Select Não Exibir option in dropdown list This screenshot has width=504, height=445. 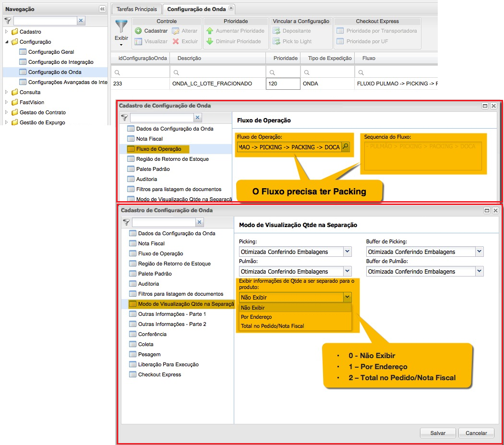click(296, 308)
